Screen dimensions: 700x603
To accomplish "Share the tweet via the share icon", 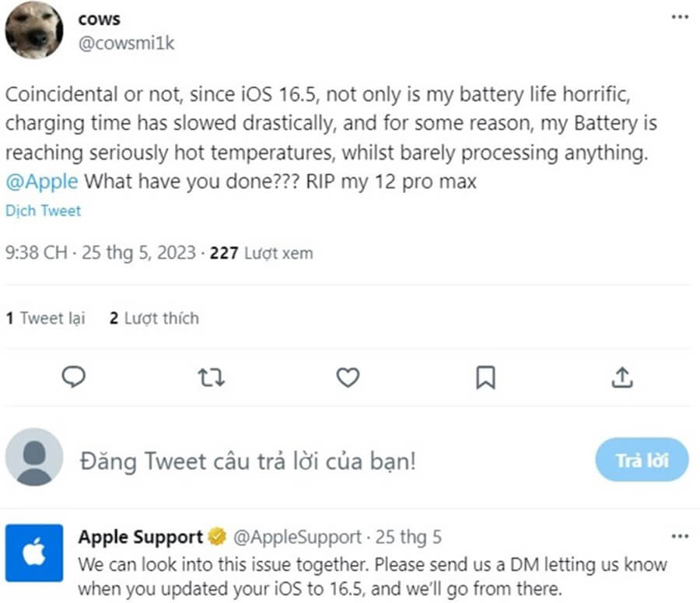I will (622, 378).
